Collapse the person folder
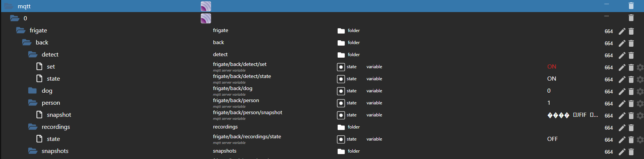The height and width of the screenshot is (159, 644). coord(33,102)
